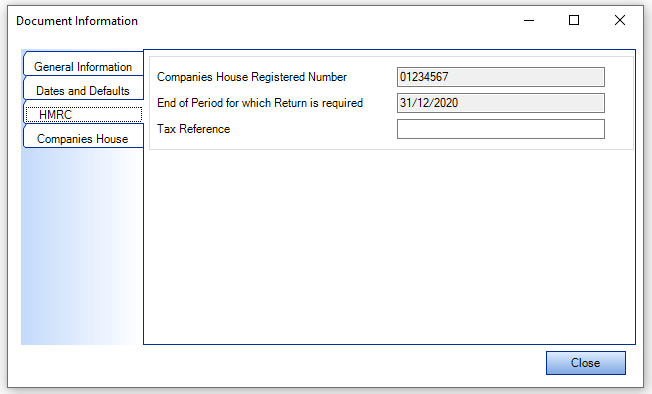Click the Companies House Registered Number field
The width and height of the screenshot is (652, 394).
coord(501,77)
